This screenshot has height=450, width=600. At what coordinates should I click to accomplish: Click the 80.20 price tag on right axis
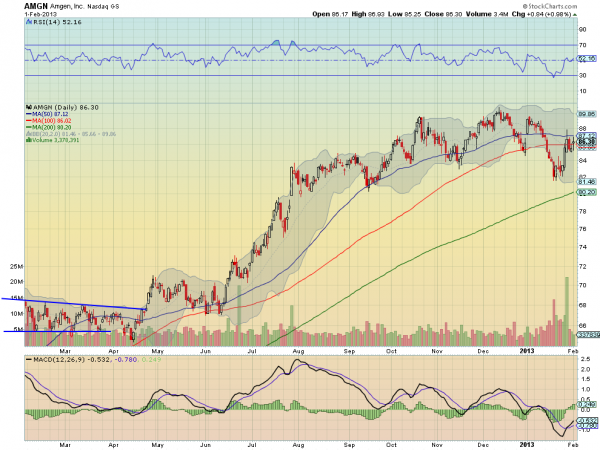pyautogui.click(x=587, y=192)
